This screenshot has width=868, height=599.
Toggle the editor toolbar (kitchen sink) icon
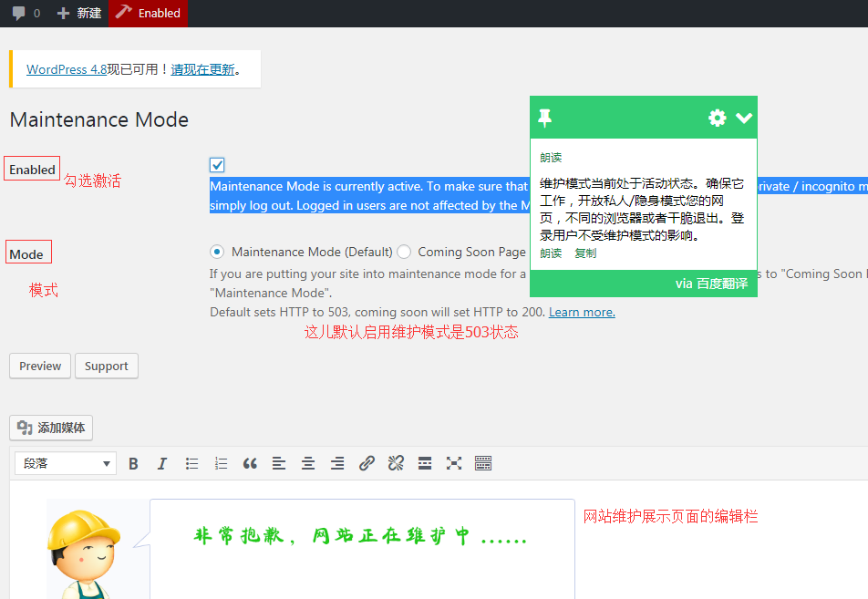[x=483, y=463]
